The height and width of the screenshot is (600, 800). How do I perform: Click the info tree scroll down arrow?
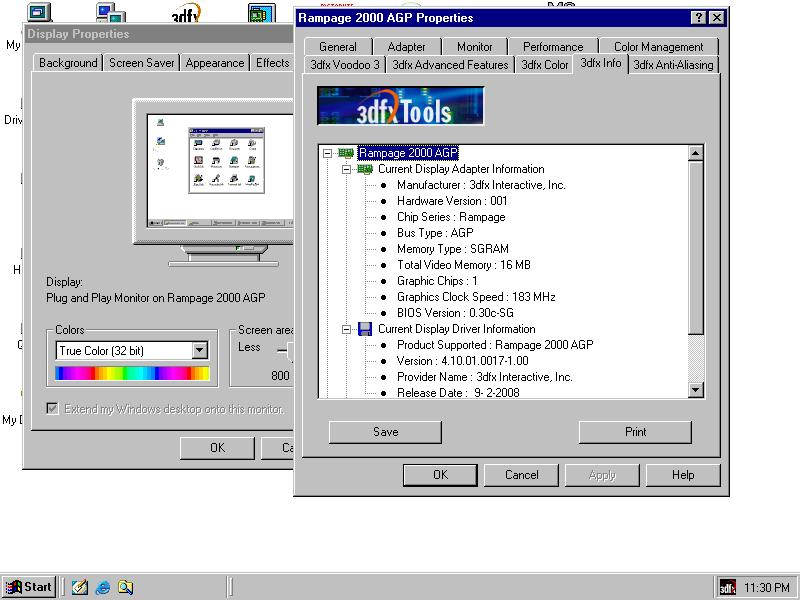pyautogui.click(x=697, y=390)
